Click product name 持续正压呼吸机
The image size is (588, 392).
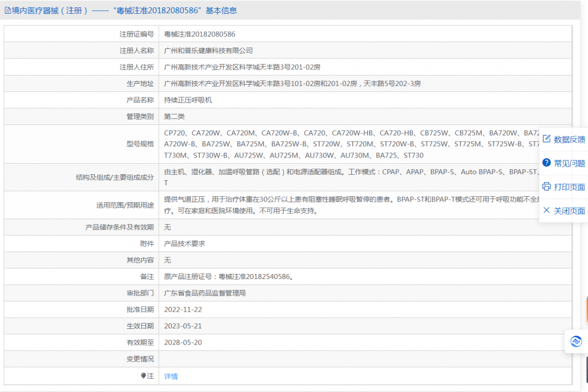pyautogui.click(x=188, y=100)
